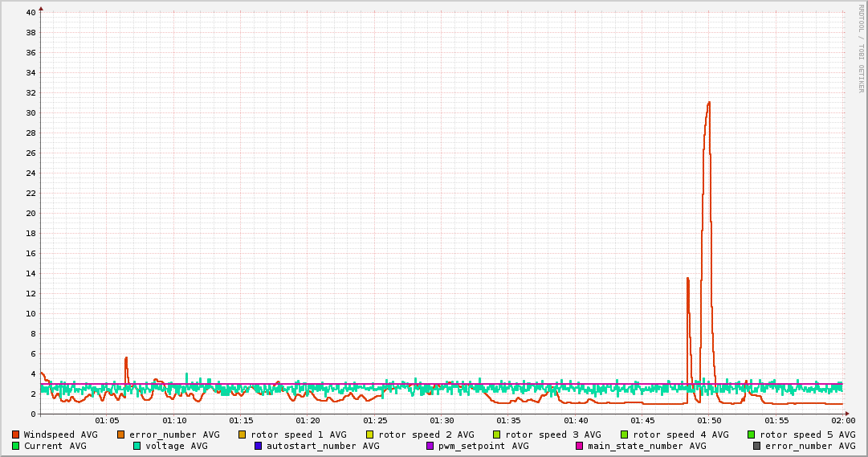Select the 01:05 time axis label
Screen dimensions: 868x457
(108, 420)
